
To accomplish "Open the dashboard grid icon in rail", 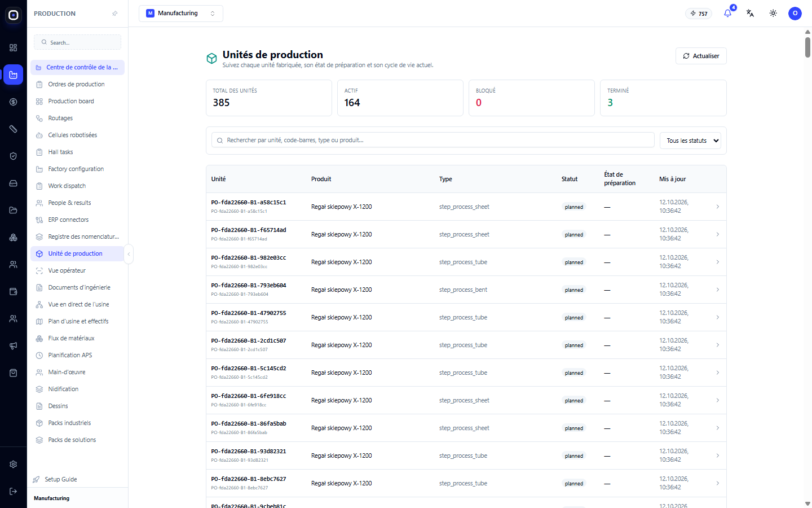I will click(x=14, y=48).
